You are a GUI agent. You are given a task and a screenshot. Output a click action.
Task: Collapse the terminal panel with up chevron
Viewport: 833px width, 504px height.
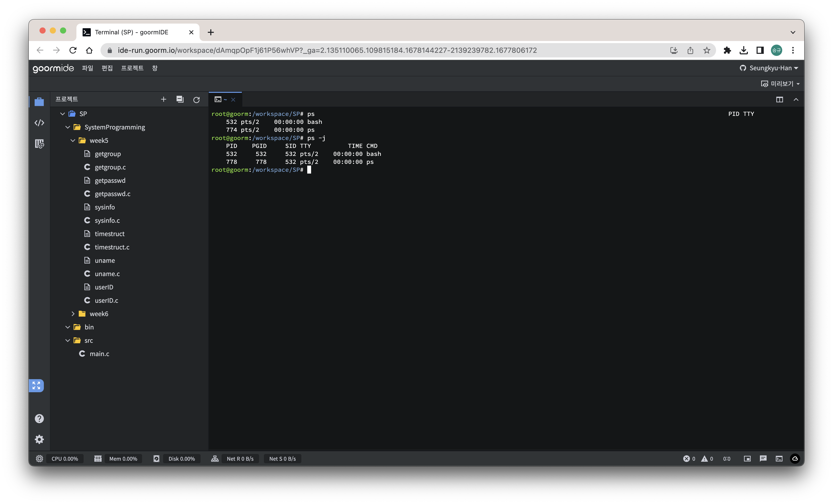coord(796,99)
